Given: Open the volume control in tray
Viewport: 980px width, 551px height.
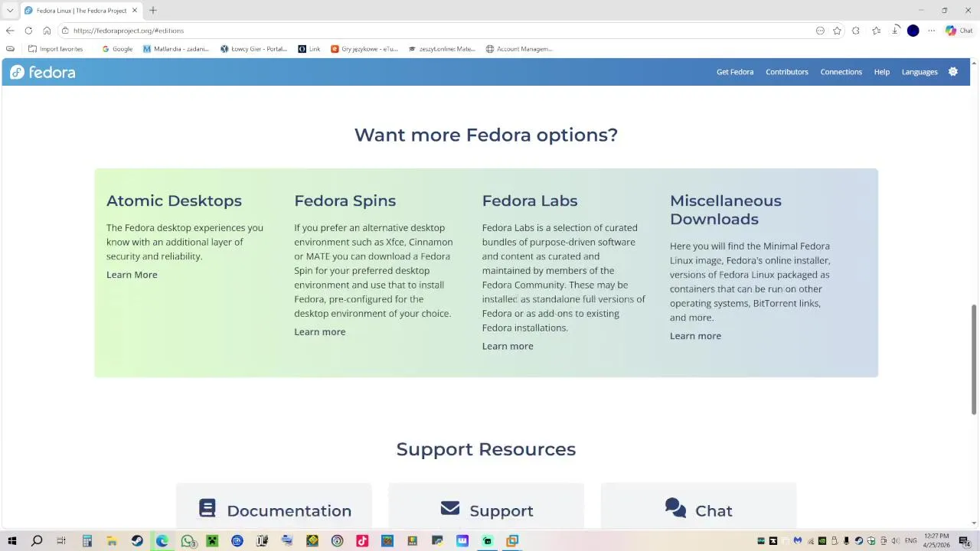Looking at the screenshot, I should tap(896, 541).
